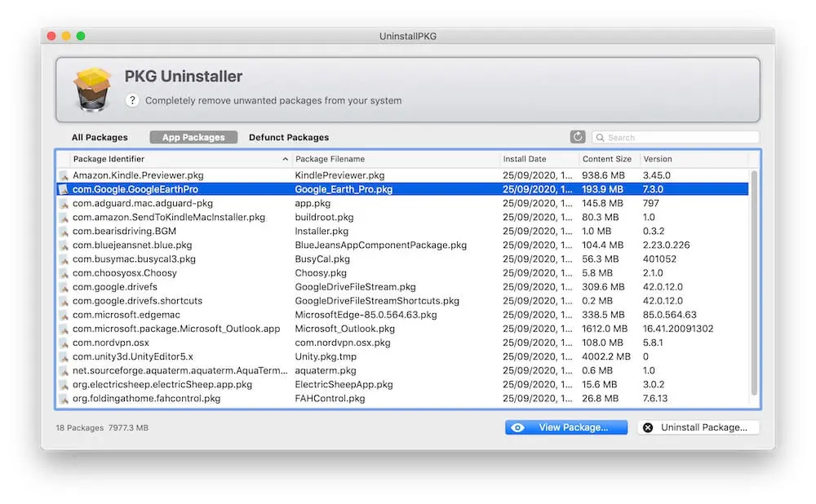Sort by Version column header
The height and width of the screenshot is (504, 816).
point(694,159)
